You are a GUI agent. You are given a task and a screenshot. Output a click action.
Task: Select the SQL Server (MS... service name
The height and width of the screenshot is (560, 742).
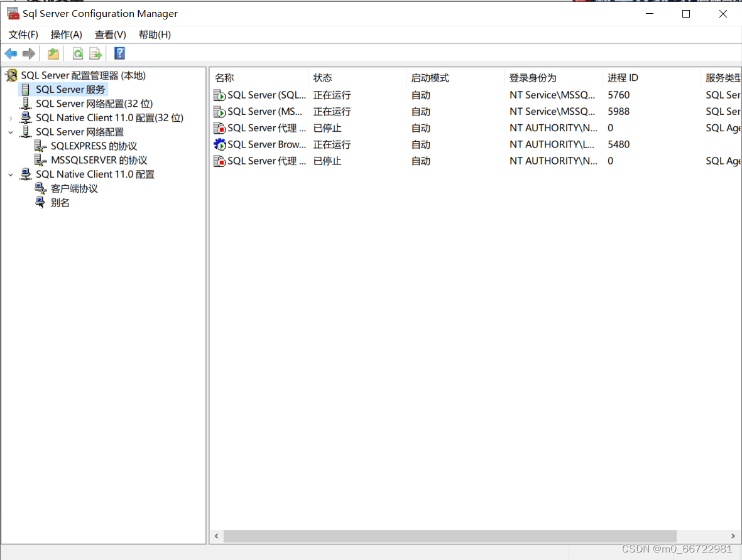click(x=265, y=112)
